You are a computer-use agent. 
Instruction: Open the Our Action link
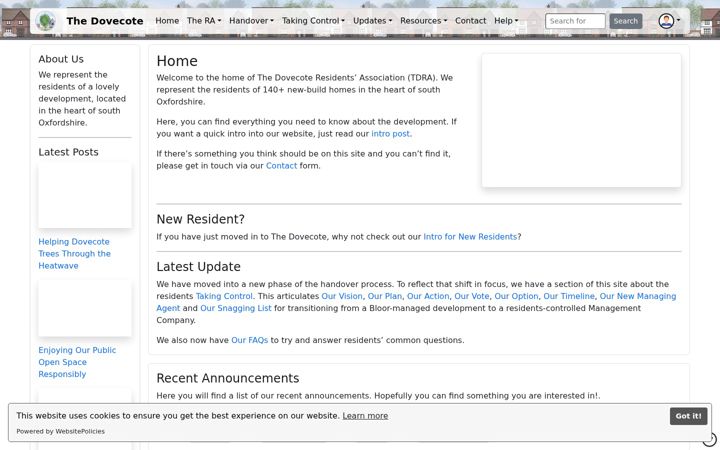pyautogui.click(x=428, y=296)
